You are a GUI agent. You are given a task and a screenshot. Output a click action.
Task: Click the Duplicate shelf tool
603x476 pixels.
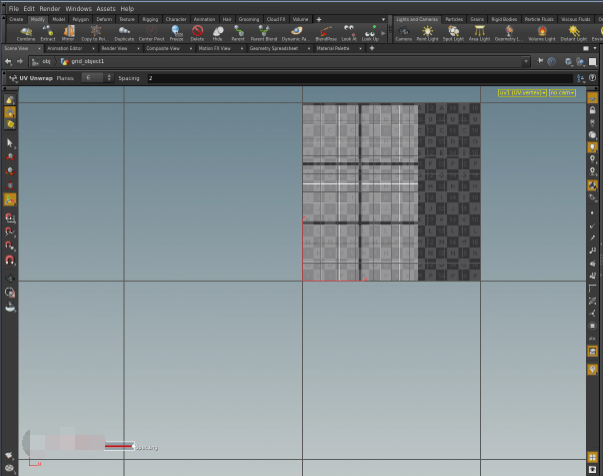pos(124,33)
